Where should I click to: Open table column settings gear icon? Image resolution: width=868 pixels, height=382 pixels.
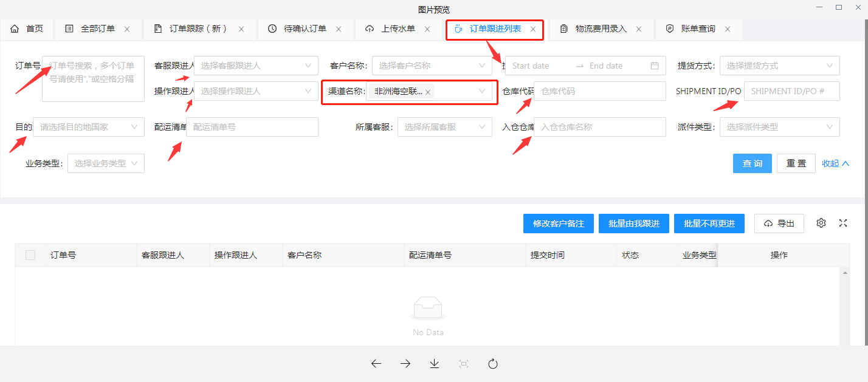[x=821, y=223]
